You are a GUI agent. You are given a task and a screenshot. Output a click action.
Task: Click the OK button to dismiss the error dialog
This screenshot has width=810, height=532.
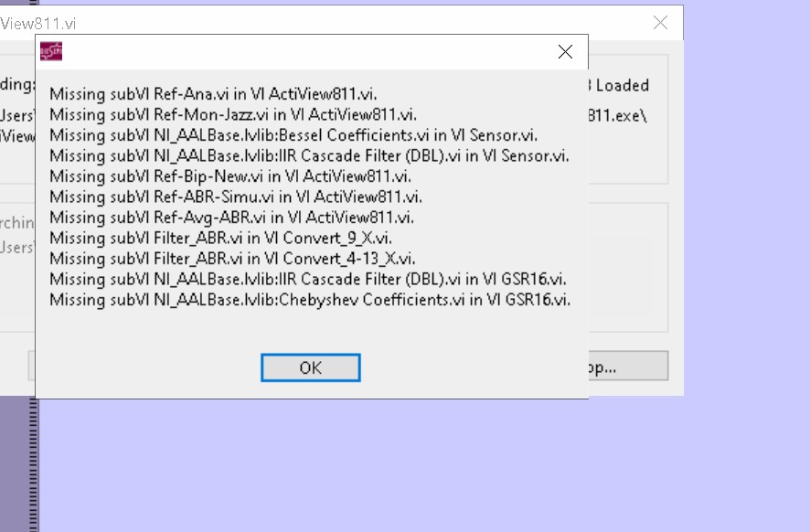click(310, 367)
